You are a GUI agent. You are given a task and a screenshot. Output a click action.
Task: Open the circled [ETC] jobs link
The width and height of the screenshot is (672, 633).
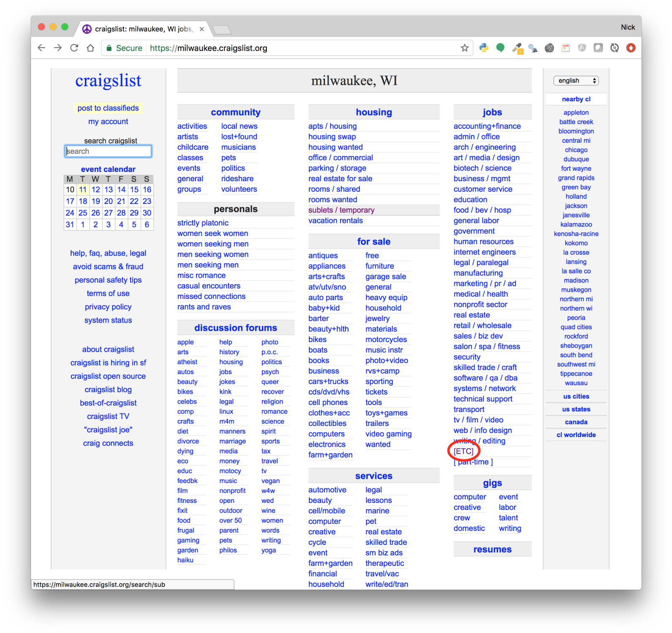click(463, 451)
